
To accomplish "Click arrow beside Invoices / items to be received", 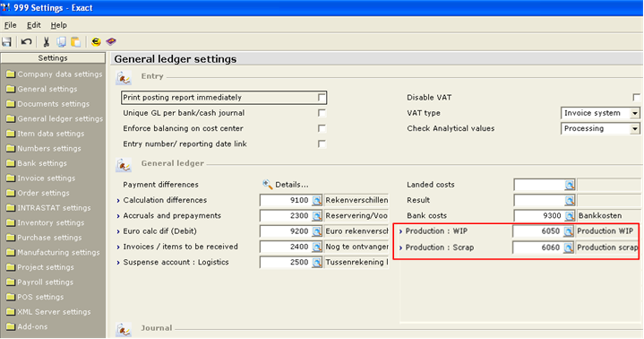I will coord(118,248).
